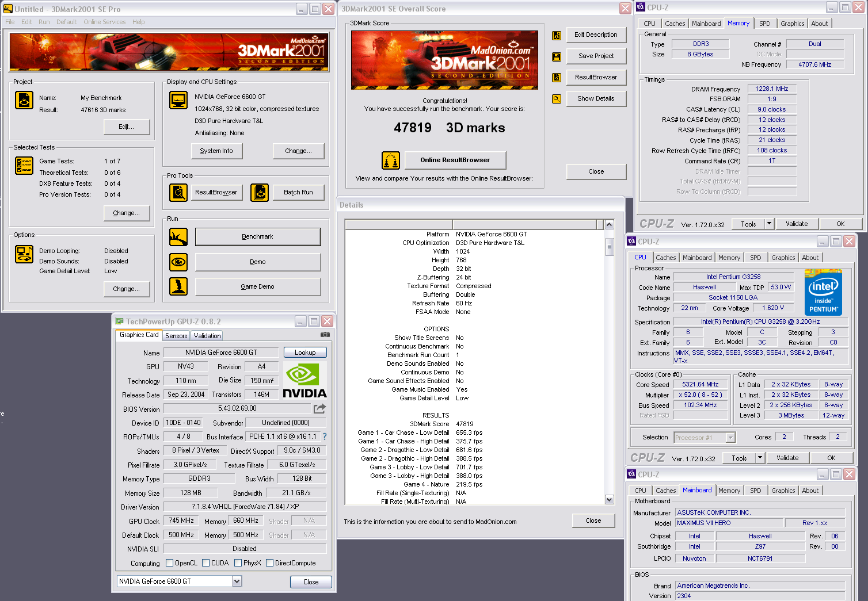868x601 pixels.
Task: Click the Details list scrollbar up arrow
Action: click(x=610, y=224)
